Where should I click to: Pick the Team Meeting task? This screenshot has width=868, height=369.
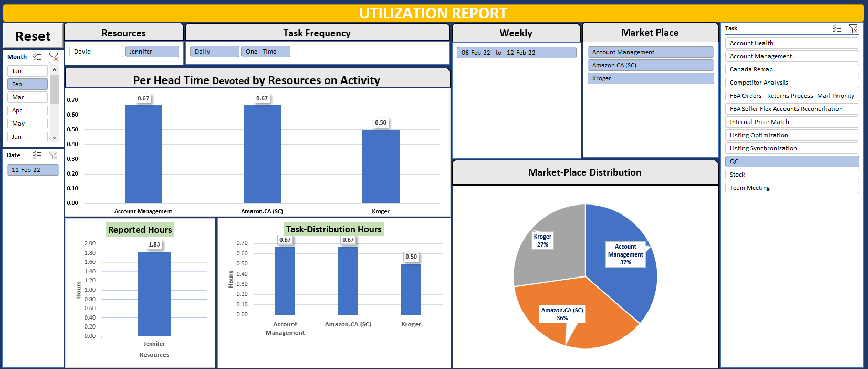point(792,188)
